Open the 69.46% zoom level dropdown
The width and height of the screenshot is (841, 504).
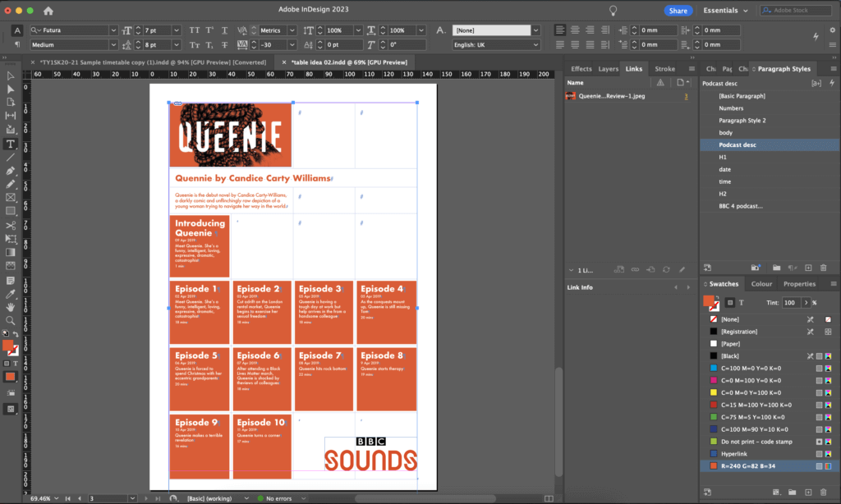(x=57, y=498)
